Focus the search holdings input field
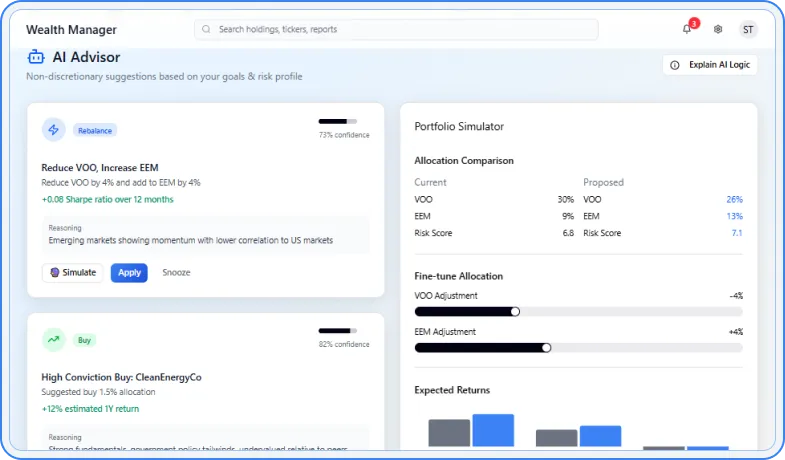This screenshot has width=785, height=460. point(400,29)
